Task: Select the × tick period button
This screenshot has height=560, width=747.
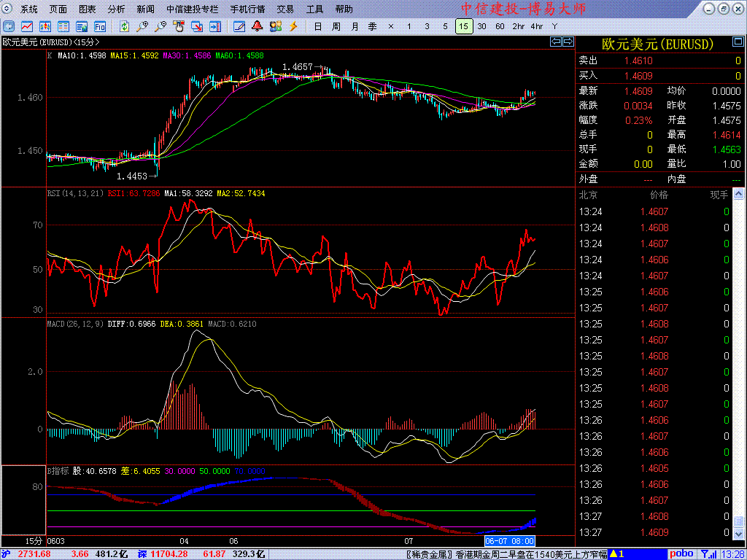Action: point(391,27)
